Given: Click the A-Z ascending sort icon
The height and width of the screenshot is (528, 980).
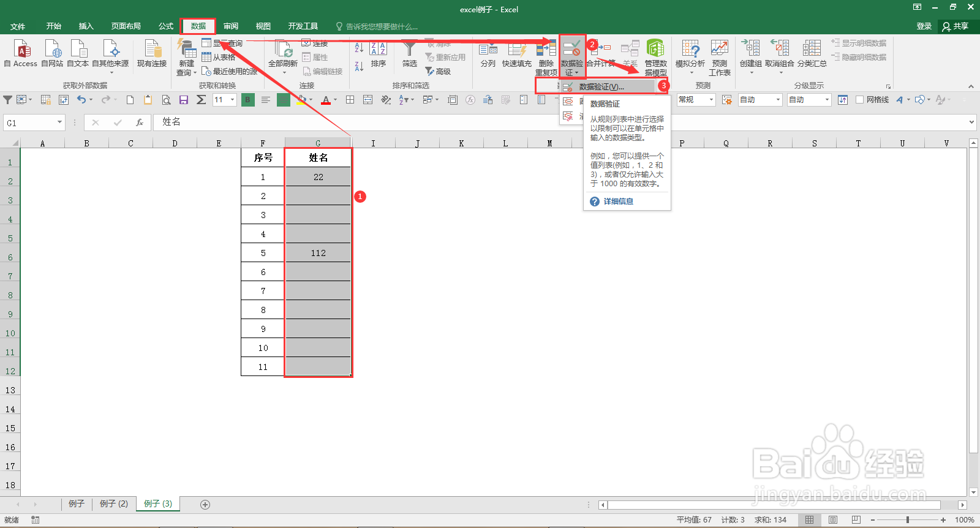Looking at the screenshot, I should coord(359,47).
